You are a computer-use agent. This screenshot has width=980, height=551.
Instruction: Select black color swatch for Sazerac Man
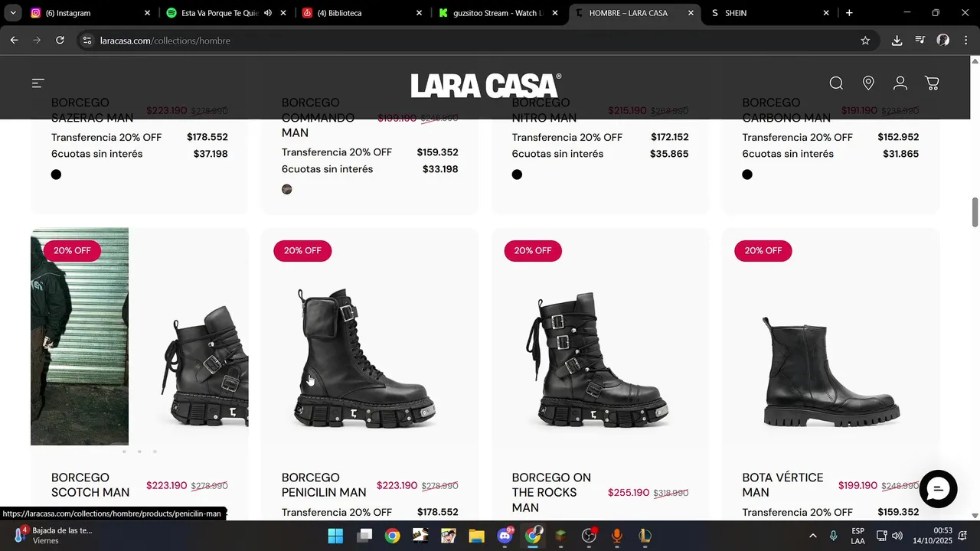point(56,174)
